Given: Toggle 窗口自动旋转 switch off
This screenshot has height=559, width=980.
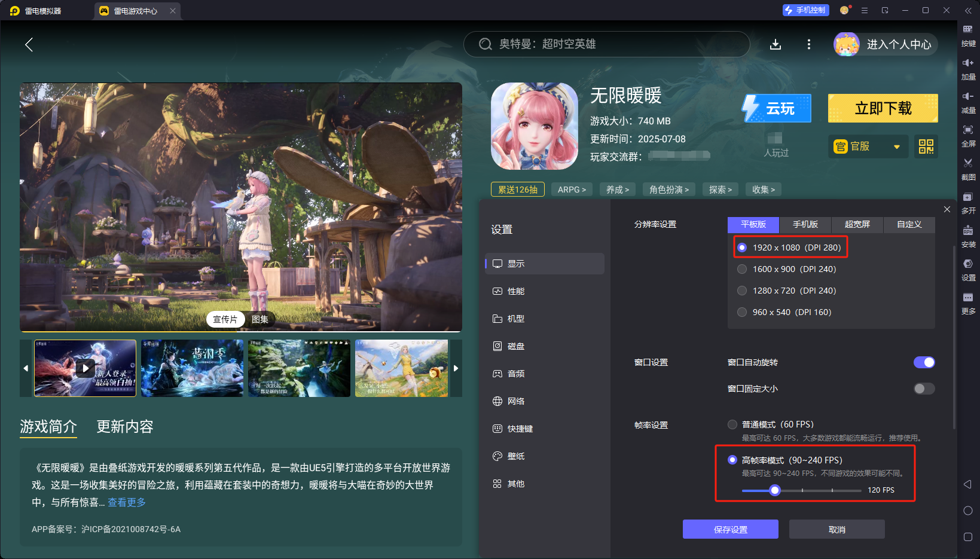Looking at the screenshot, I should pos(924,362).
